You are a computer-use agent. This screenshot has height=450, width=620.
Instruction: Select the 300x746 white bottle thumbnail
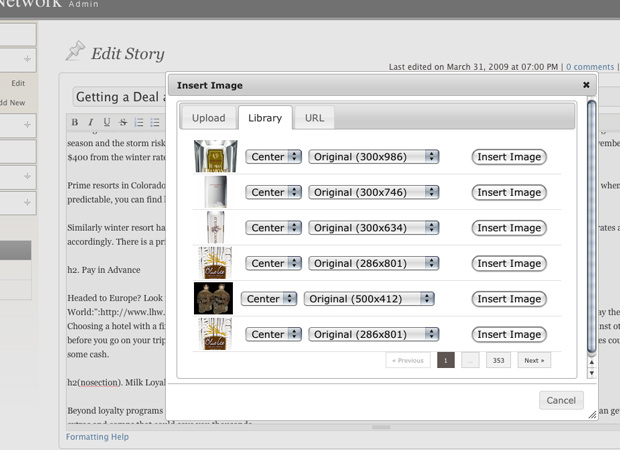point(215,192)
